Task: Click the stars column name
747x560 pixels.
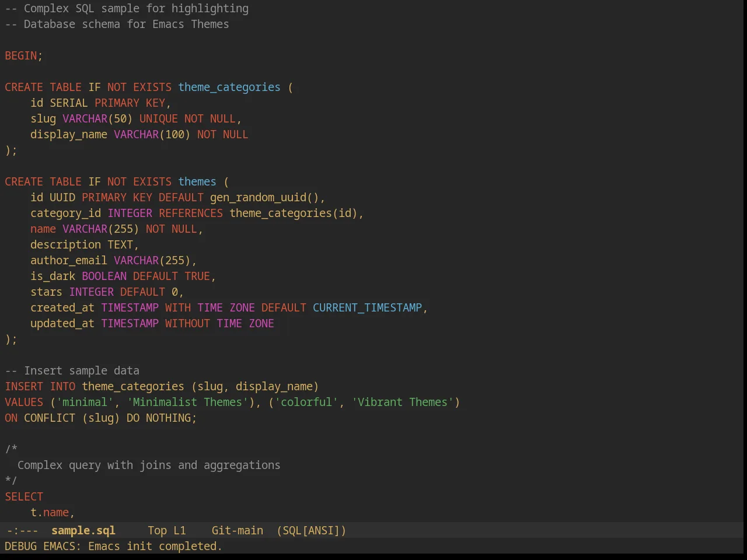Action: tap(46, 292)
